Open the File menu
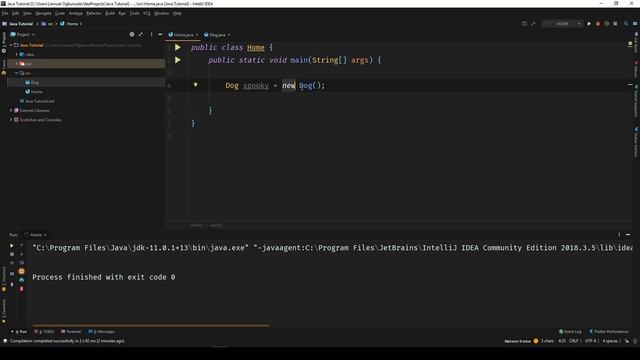This screenshot has height=360, width=640. 5,13
